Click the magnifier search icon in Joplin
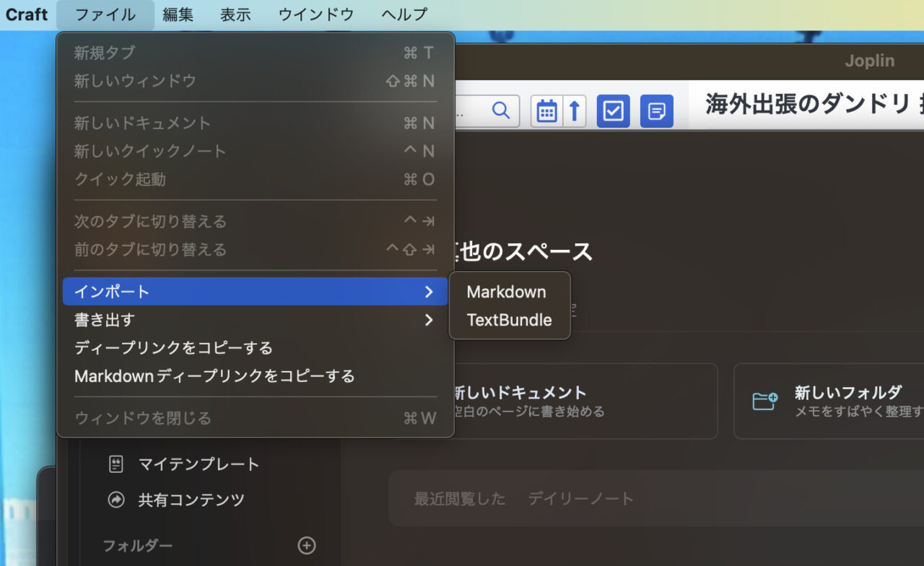 tap(501, 110)
